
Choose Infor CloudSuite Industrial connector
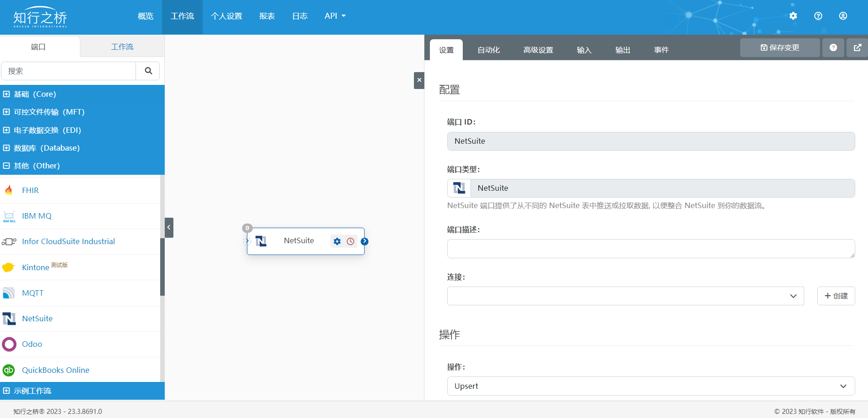[80, 241]
